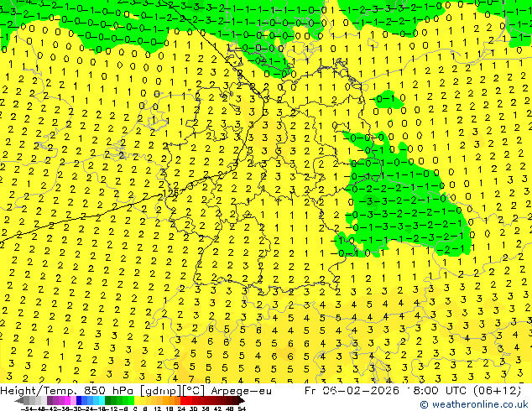Click the 'Arpege-eu' model name label
Viewport: 532px width, 411px height.
[241, 391]
